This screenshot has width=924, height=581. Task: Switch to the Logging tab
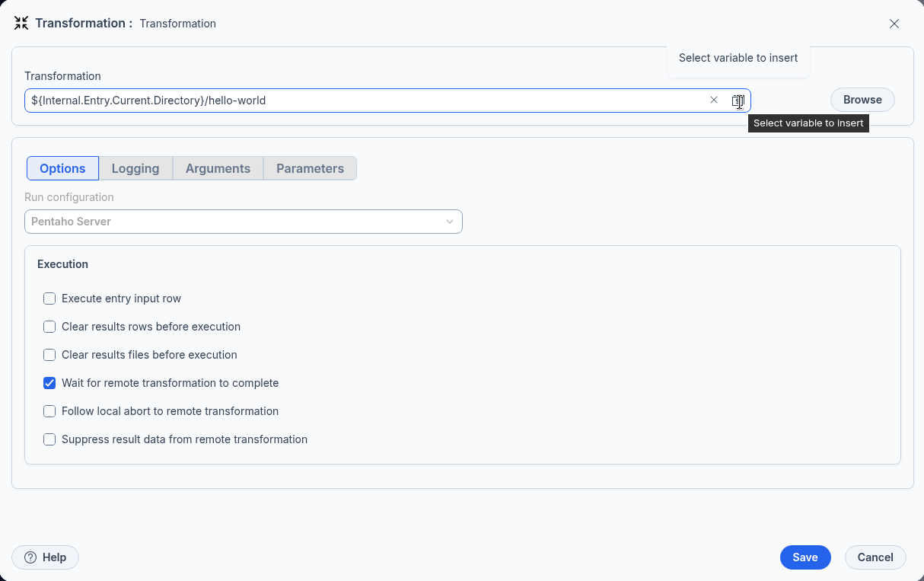(135, 168)
